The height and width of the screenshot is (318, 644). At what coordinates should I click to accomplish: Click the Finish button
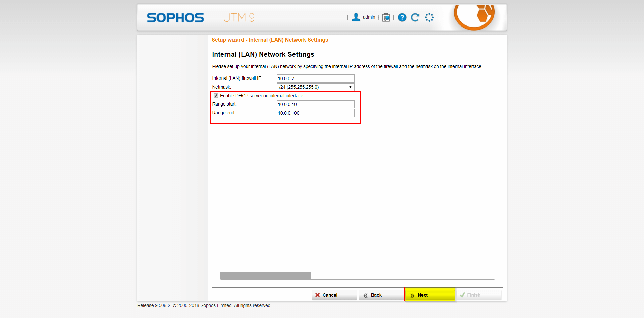point(479,295)
